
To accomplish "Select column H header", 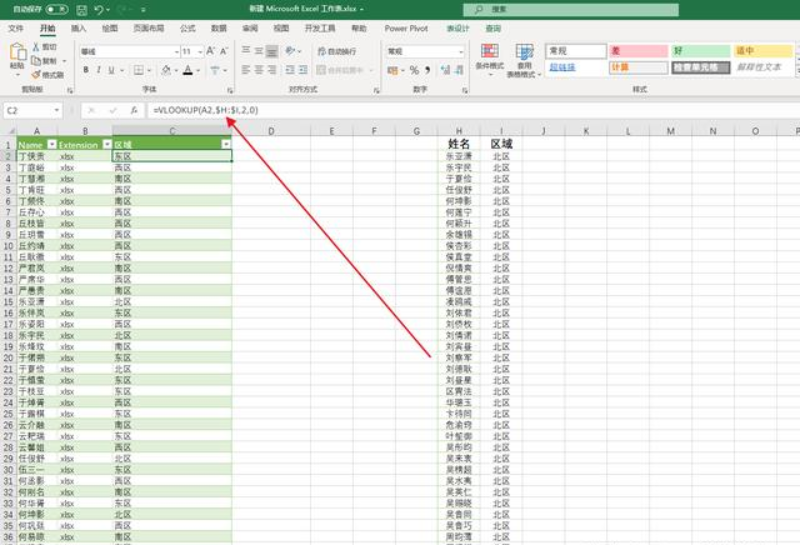I will tap(458, 131).
